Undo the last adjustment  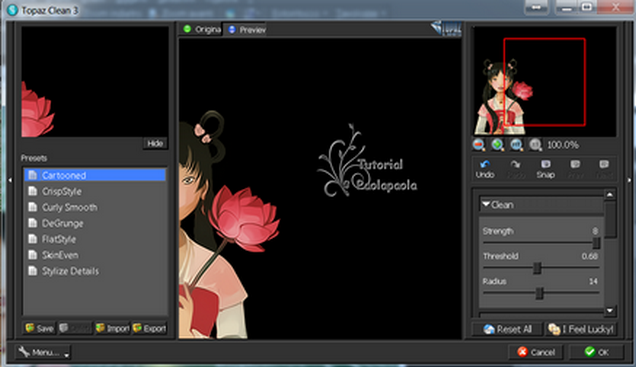pyautogui.click(x=485, y=169)
